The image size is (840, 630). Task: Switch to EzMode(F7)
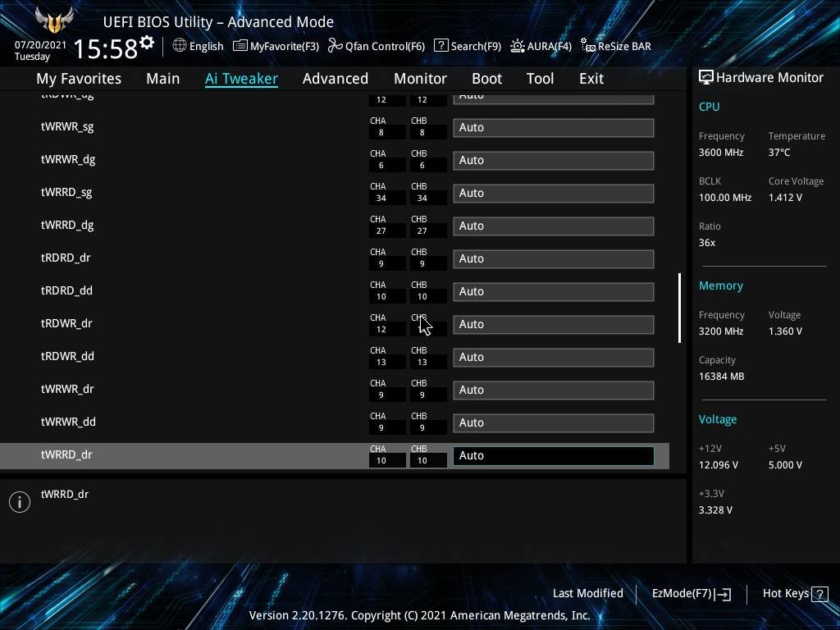[691, 594]
